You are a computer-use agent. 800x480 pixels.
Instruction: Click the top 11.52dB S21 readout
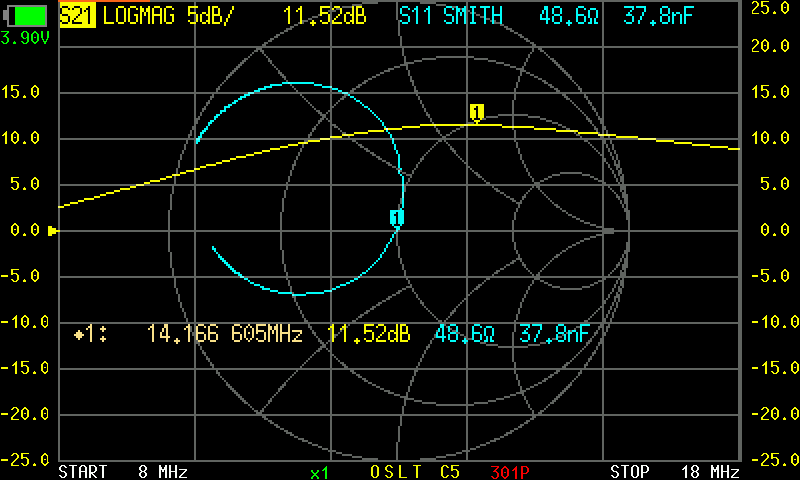[324, 16]
